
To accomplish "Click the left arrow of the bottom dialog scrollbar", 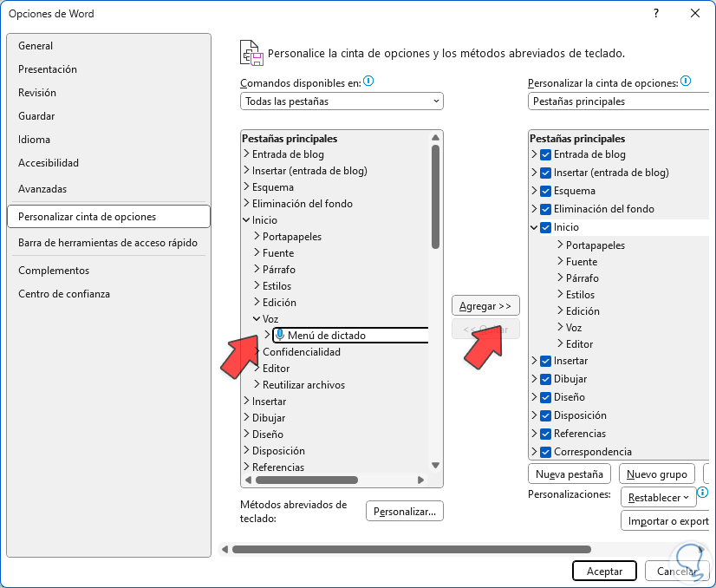I will (225, 549).
